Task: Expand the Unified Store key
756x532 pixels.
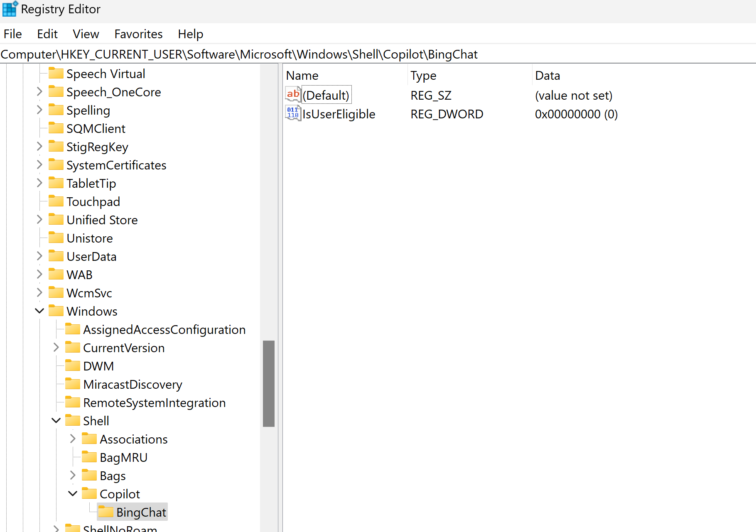Action: (x=39, y=220)
